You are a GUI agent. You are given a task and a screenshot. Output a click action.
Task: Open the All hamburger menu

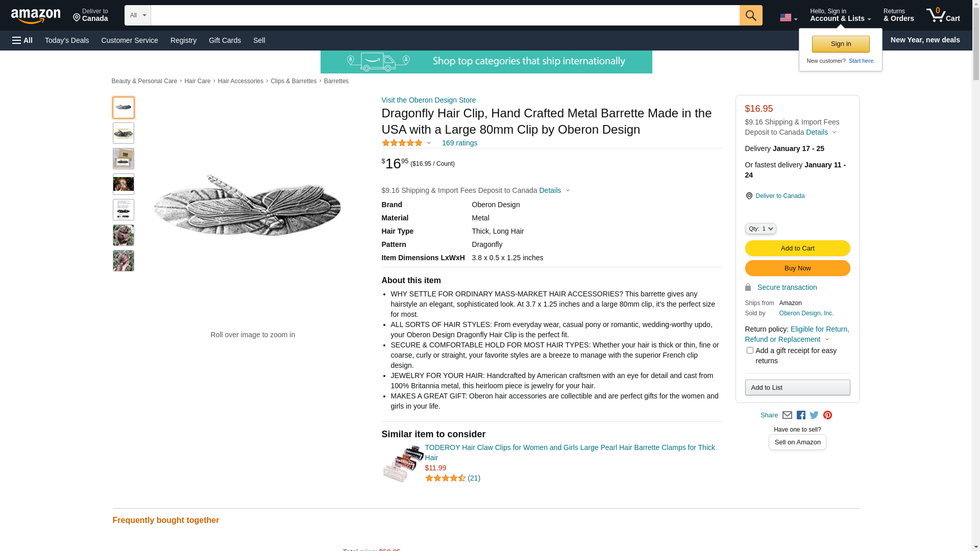pos(22,40)
